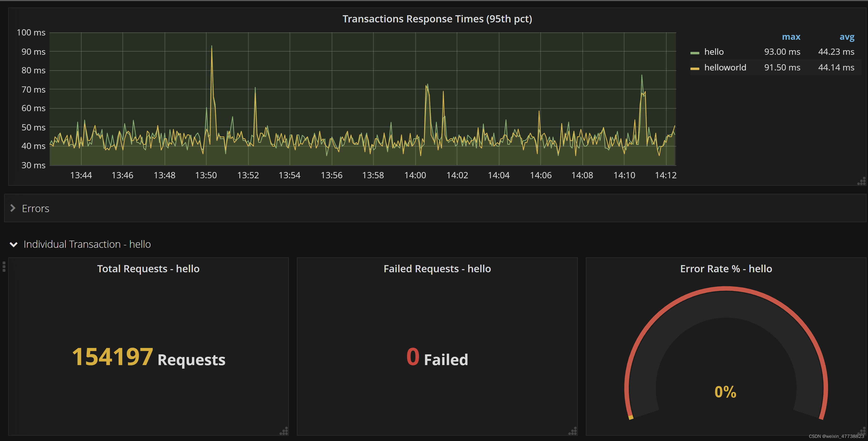
Task: Click the 154197 Requests value
Action: click(149, 357)
